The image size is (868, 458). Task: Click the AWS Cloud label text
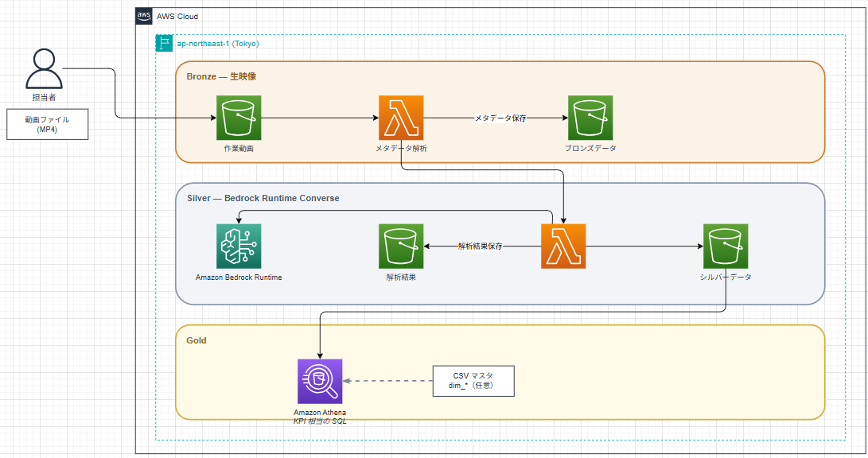(x=177, y=17)
